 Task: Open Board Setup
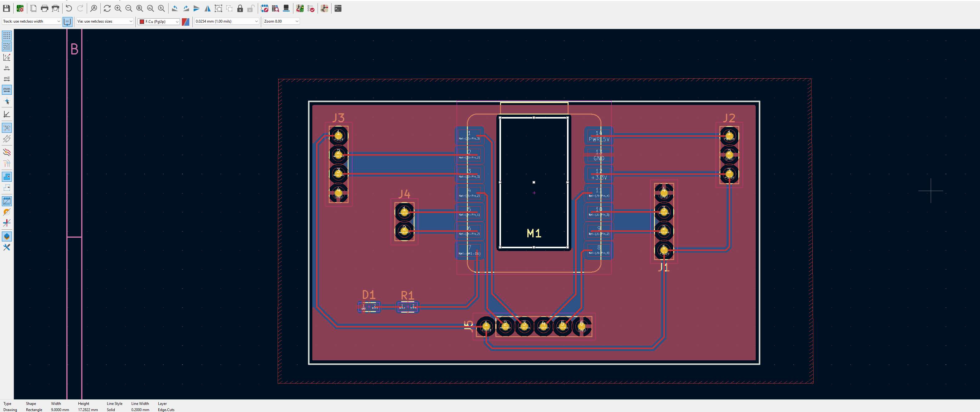click(x=20, y=8)
